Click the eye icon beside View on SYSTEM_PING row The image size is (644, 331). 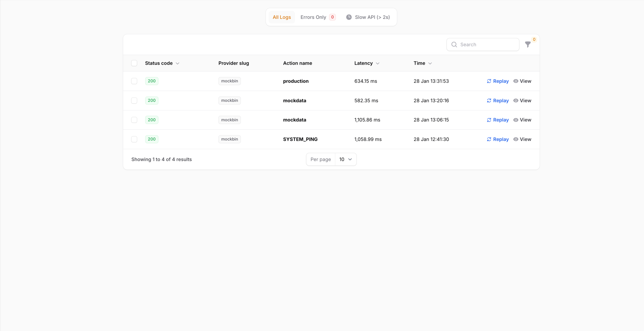(x=516, y=139)
